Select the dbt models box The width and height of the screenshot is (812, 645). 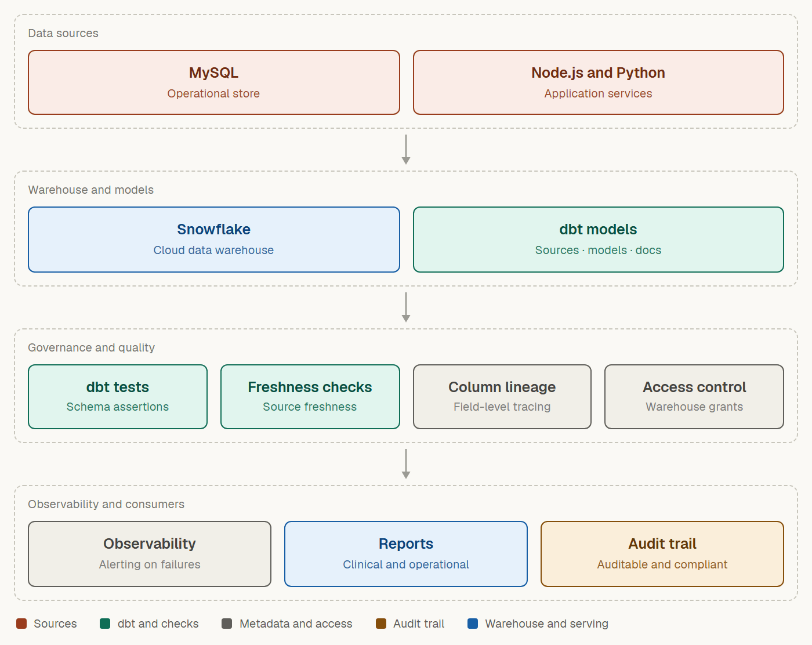coord(599,240)
